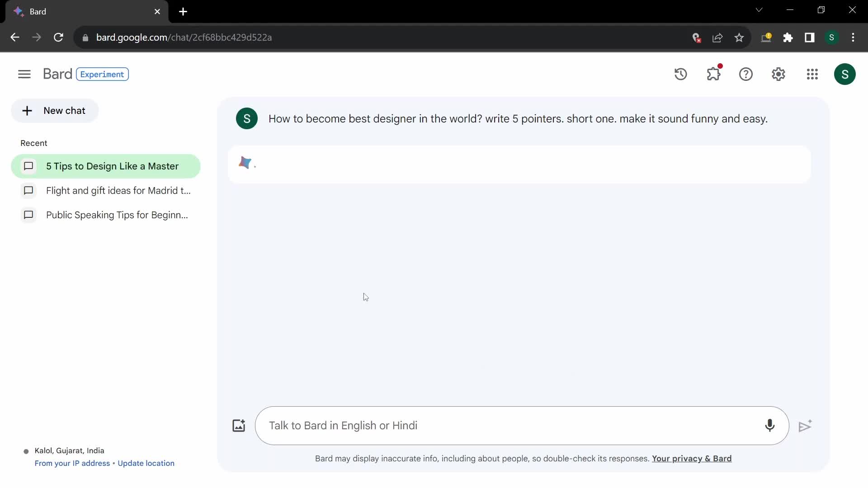
Task: View site information lock icon
Action: [x=85, y=38]
